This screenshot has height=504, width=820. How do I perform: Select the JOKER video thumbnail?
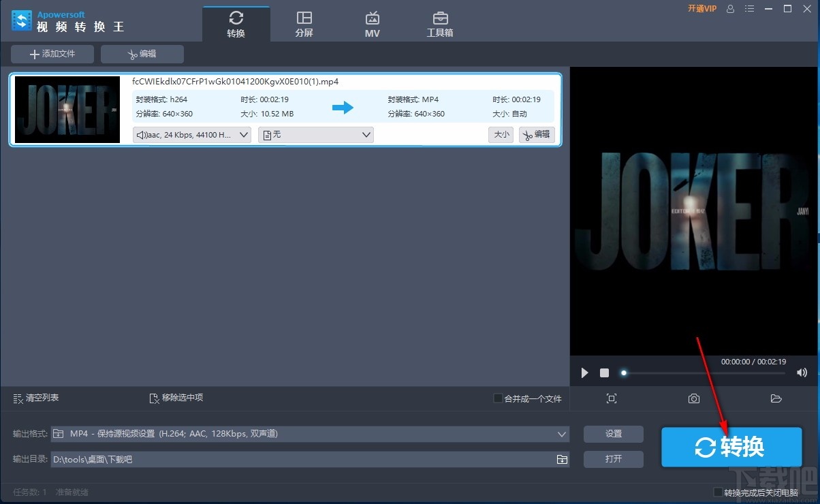click(67, 109)
